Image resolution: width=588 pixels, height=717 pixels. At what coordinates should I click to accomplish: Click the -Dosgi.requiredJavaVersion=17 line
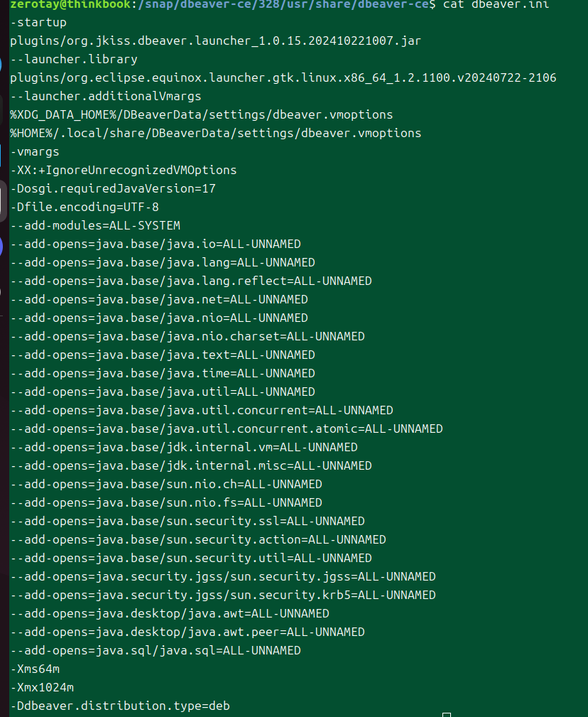pyautogui.click(x=113, y=188)
